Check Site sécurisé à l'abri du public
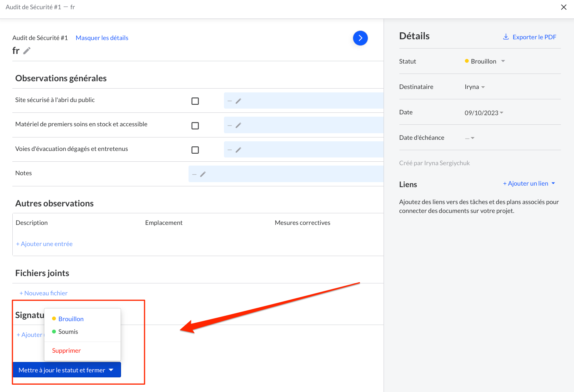Screen dimensions: 574x392 [195, 101]
